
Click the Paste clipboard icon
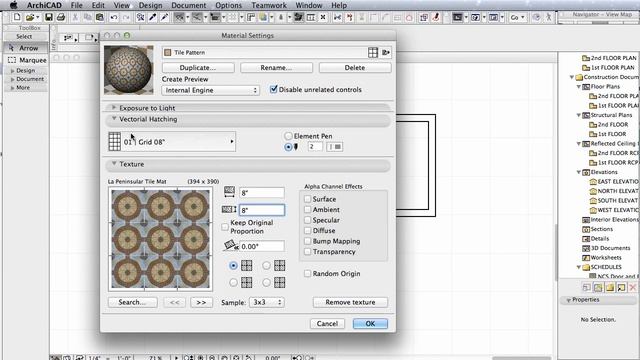coord(100,17)
